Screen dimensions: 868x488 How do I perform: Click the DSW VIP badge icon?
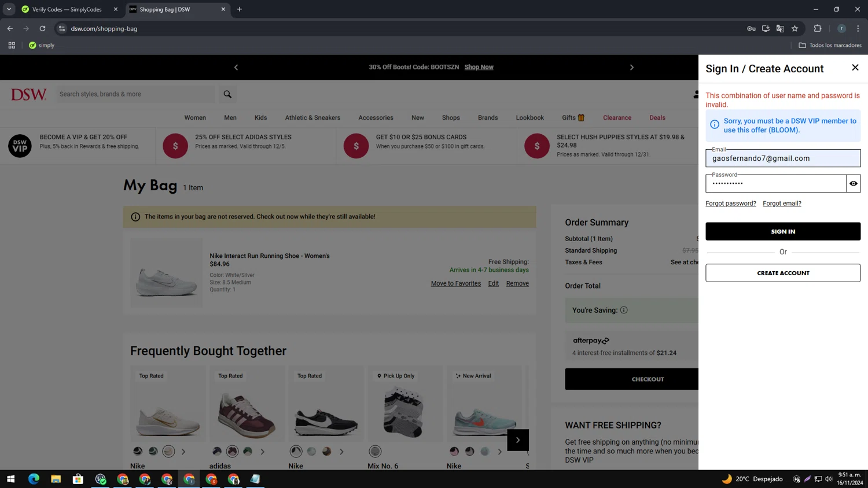[20, 146]
